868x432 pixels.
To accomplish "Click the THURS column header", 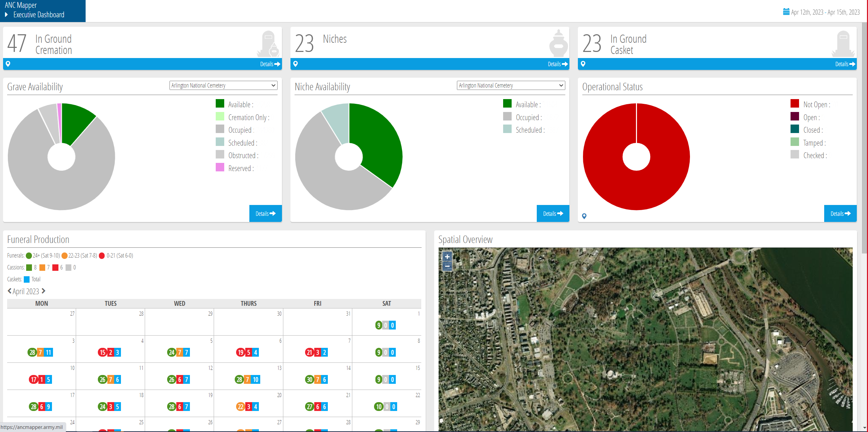I will [249, 303].
